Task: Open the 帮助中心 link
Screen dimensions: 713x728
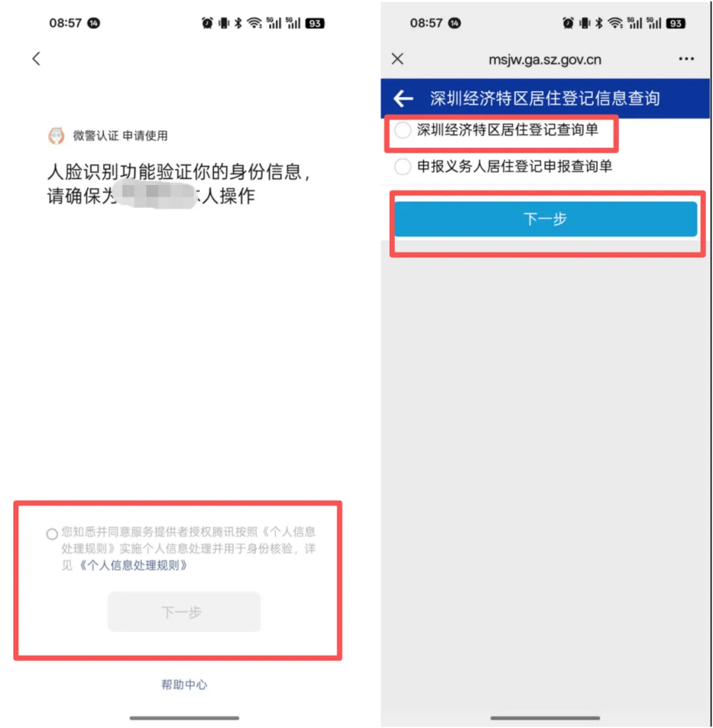Action: click(x=184, y=684)
